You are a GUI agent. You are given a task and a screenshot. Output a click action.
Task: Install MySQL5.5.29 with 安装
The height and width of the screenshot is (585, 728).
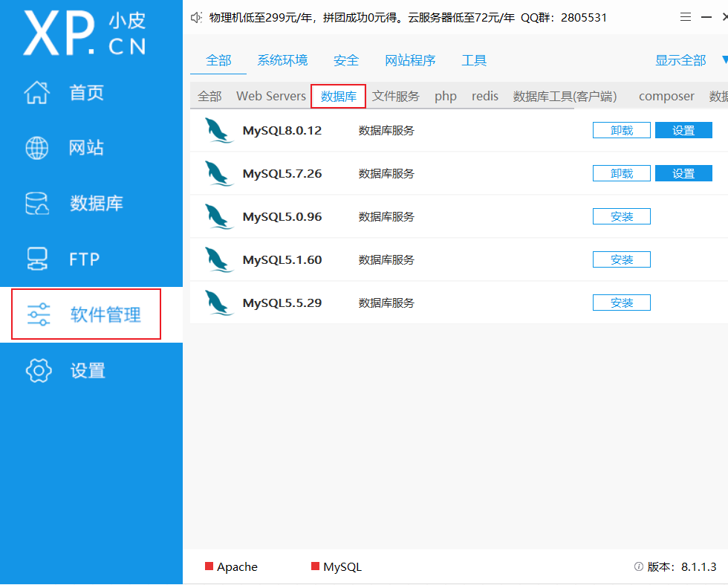(621, 303)
